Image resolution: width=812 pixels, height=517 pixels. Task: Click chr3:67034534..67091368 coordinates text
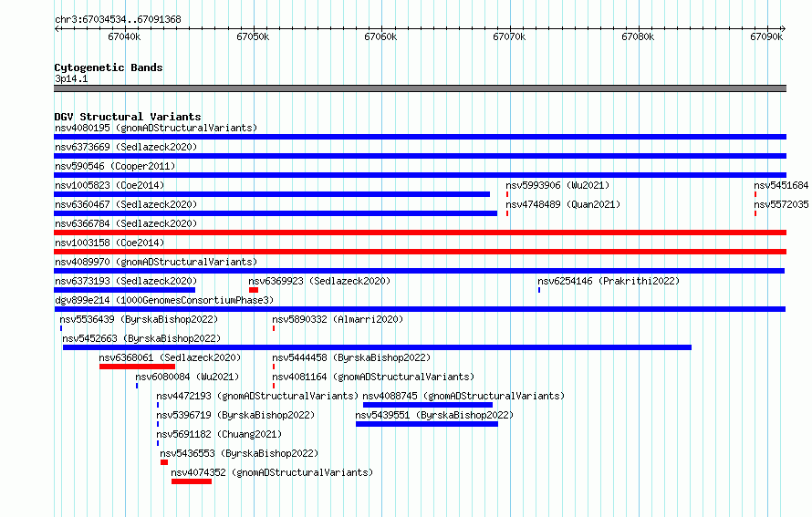[x=118, y=19]
